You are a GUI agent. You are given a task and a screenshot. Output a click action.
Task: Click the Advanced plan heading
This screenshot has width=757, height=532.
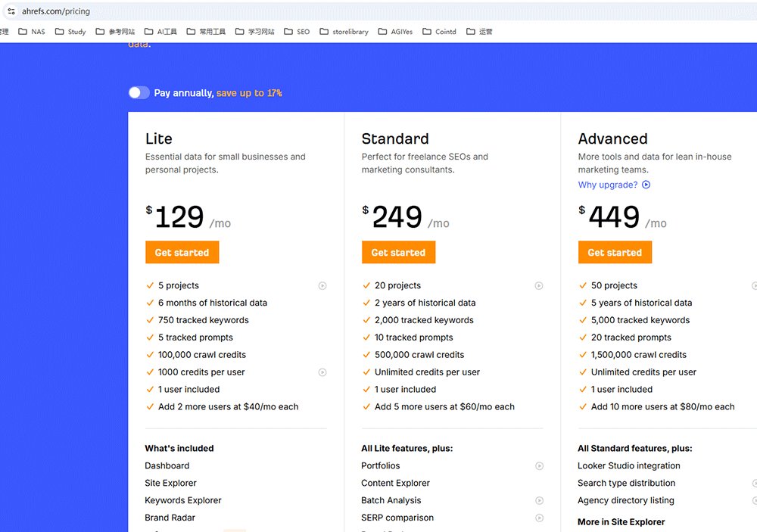click(x=612, y=138)
